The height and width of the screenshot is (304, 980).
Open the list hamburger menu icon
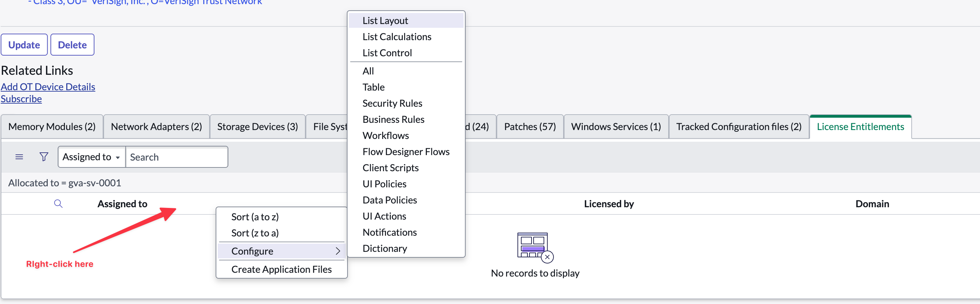click(19, 157)
